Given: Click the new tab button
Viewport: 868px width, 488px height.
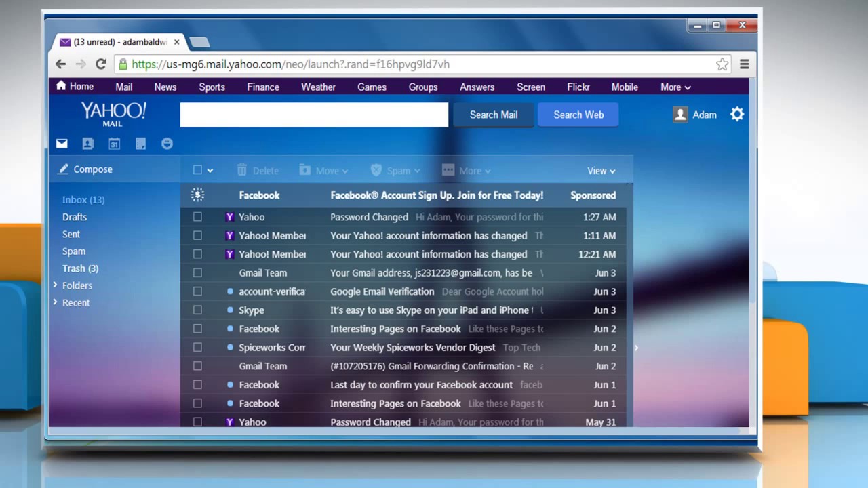Looking at the screenshot, I should 199,43.
